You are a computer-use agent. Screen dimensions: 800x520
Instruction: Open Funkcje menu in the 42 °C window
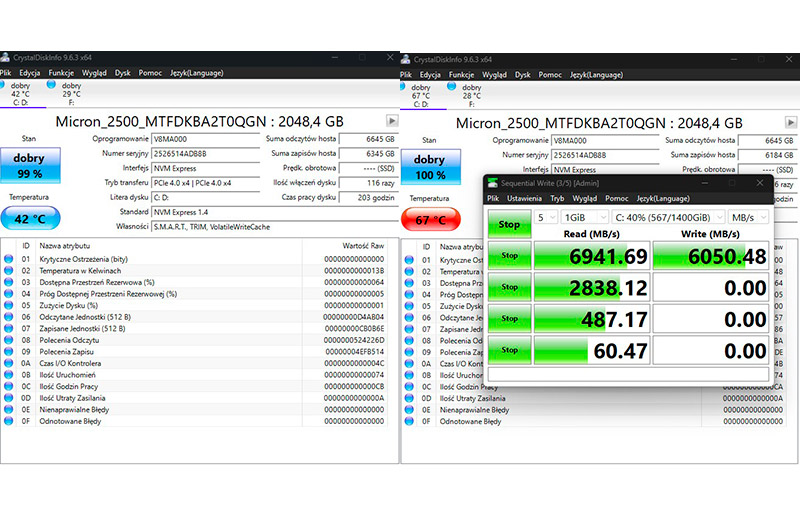61,73
